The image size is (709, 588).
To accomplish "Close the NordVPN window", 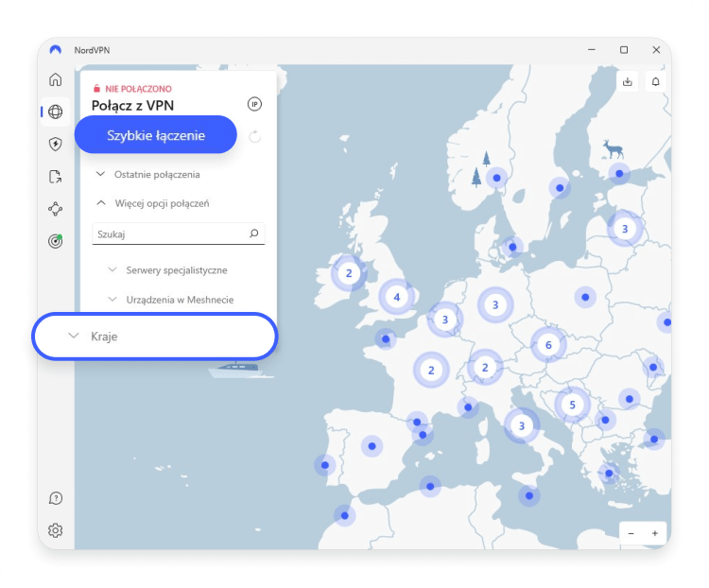I will [x=656, y=50].
